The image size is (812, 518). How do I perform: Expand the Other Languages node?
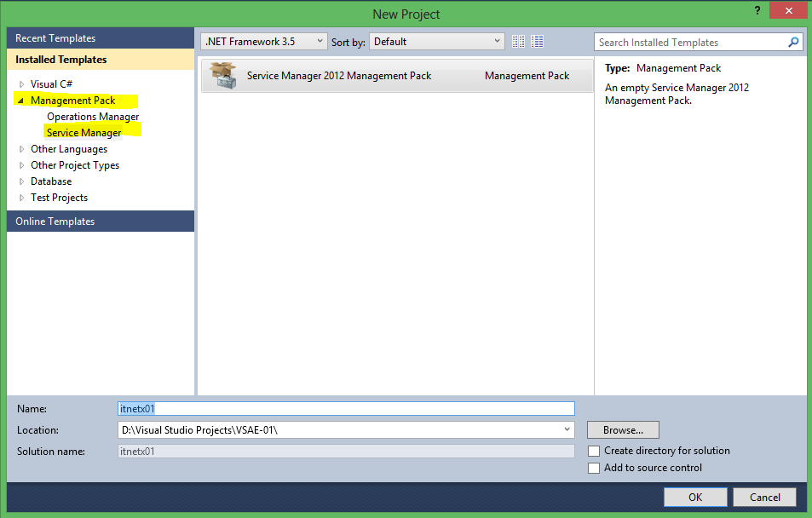(22, 149)
